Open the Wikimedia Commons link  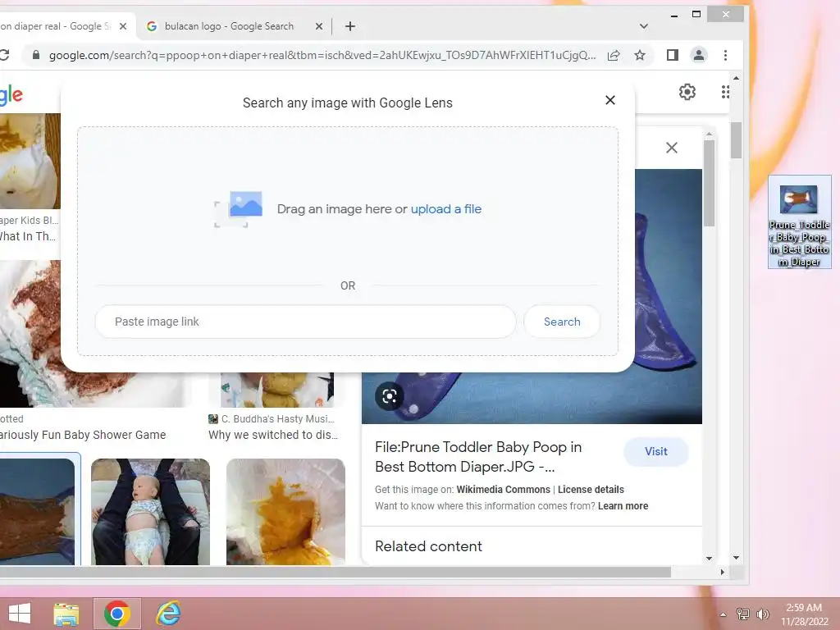click(x=503, y=490)
